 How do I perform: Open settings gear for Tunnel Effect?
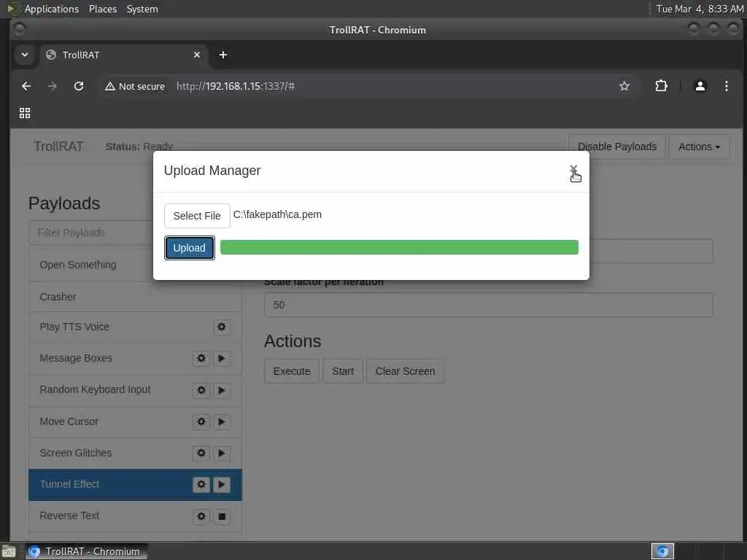[201, 484]
